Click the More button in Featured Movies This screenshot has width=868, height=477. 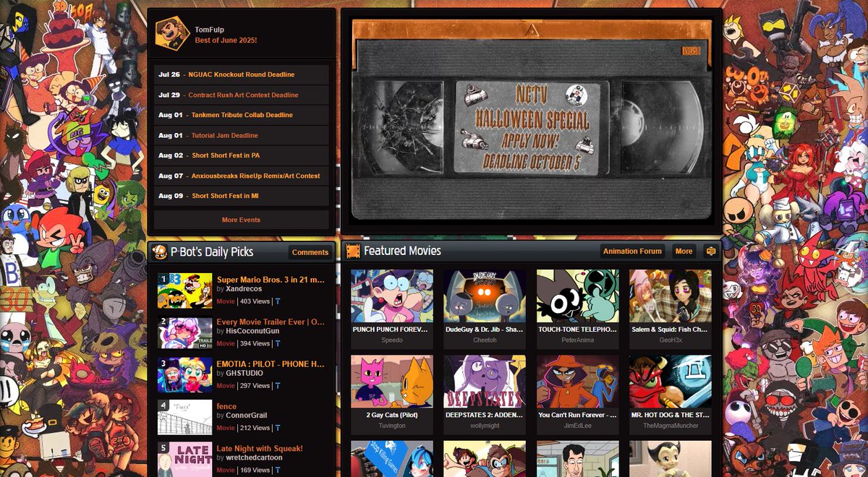pos(684,252)
